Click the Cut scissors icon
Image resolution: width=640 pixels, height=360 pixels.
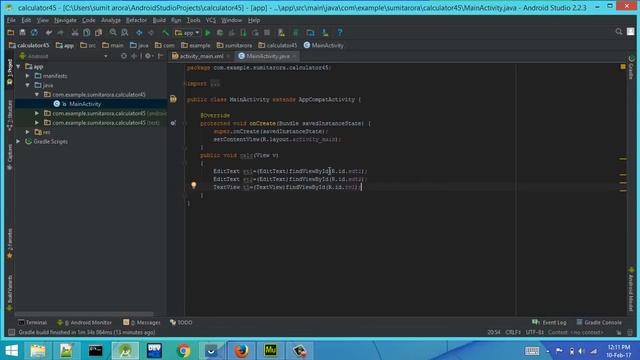pos(75,33)
